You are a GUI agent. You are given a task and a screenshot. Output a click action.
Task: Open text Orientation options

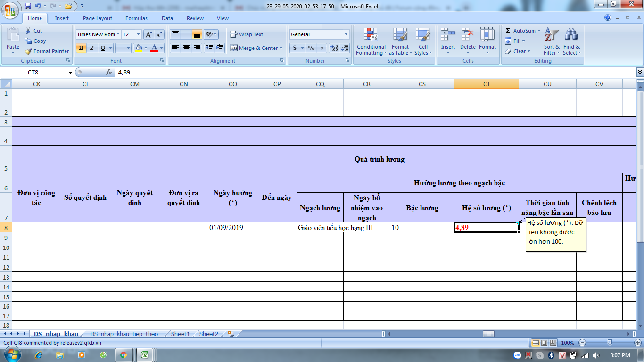tap(211, 34)
